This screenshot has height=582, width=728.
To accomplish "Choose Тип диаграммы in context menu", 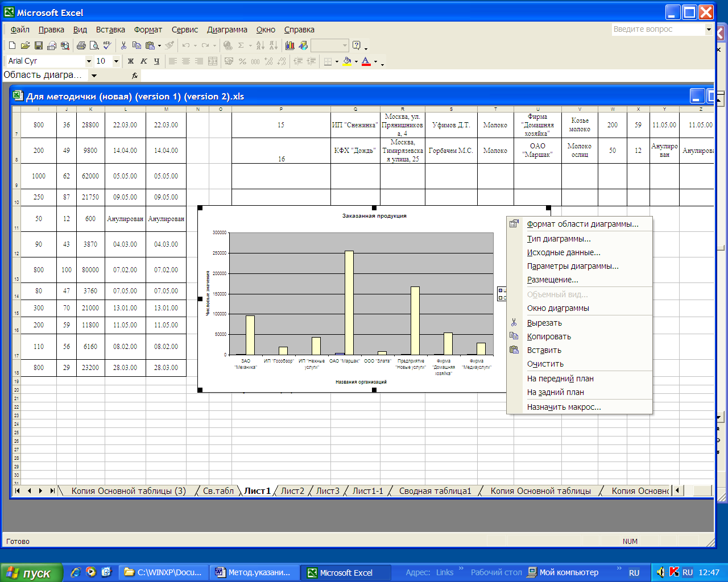I will pos(579,239).
